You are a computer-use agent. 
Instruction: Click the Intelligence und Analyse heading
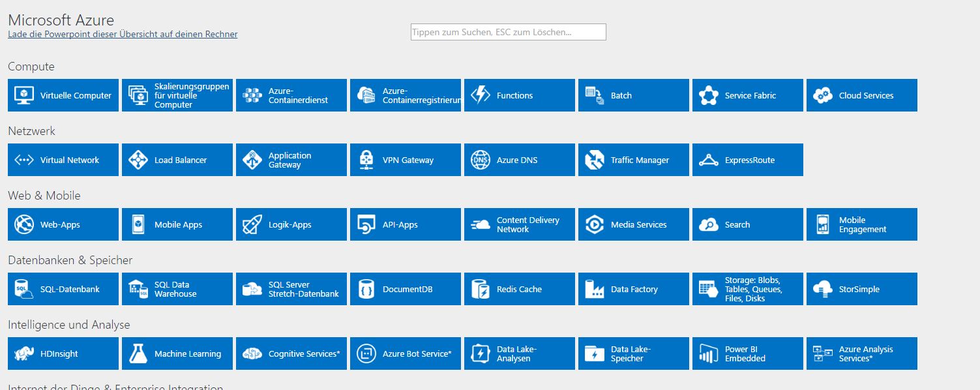(69, 325)
